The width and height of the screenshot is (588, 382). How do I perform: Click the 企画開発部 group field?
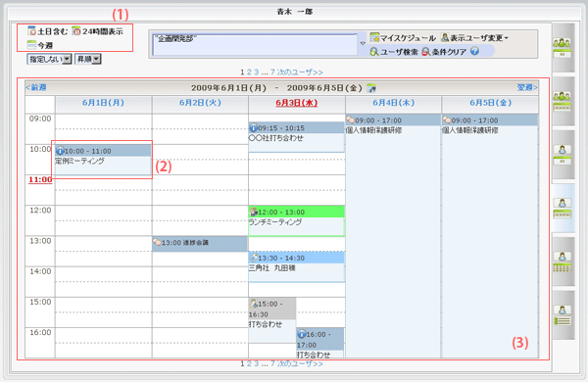click(255, 44)
